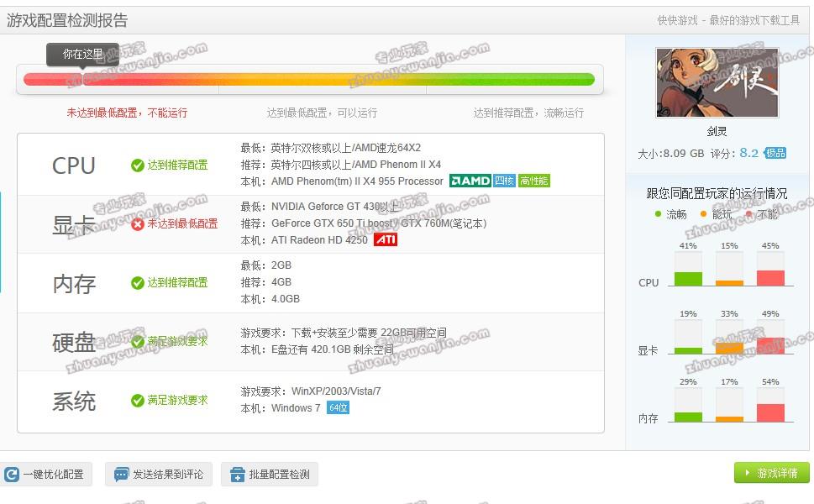The image size is (814, 504).
Task: Click E盘还有 420.1GB 剩余空间 text
Action: pyautogui.click(x=333, y=349)
